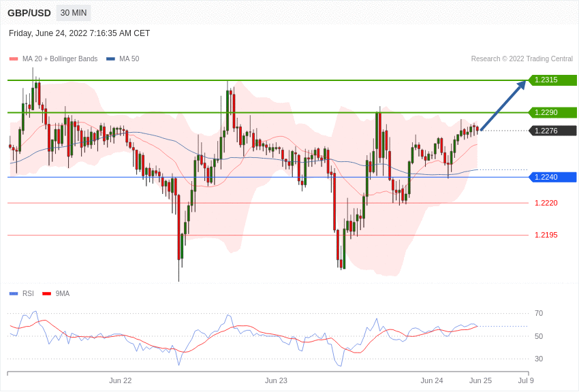Click the MA 50 legend blue swatch
The width and height of the screenshot is (579, 392).
pyautogui.click(x=110, y=59)
